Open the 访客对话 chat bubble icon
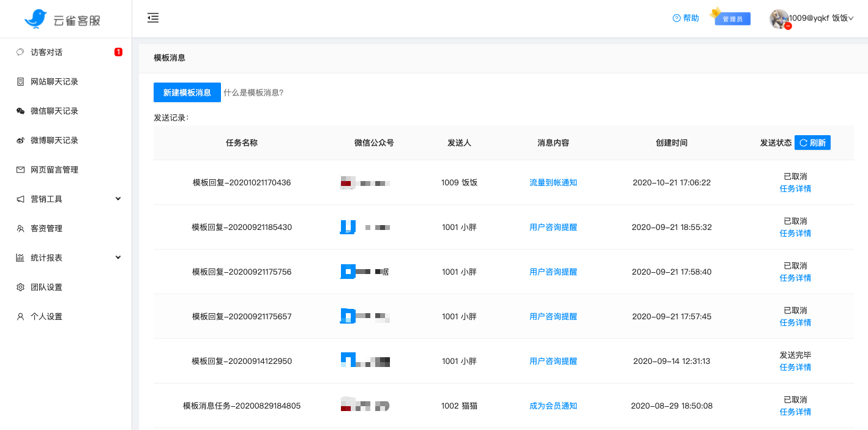Screen dimensions: 868x430 tap(20, 51)
